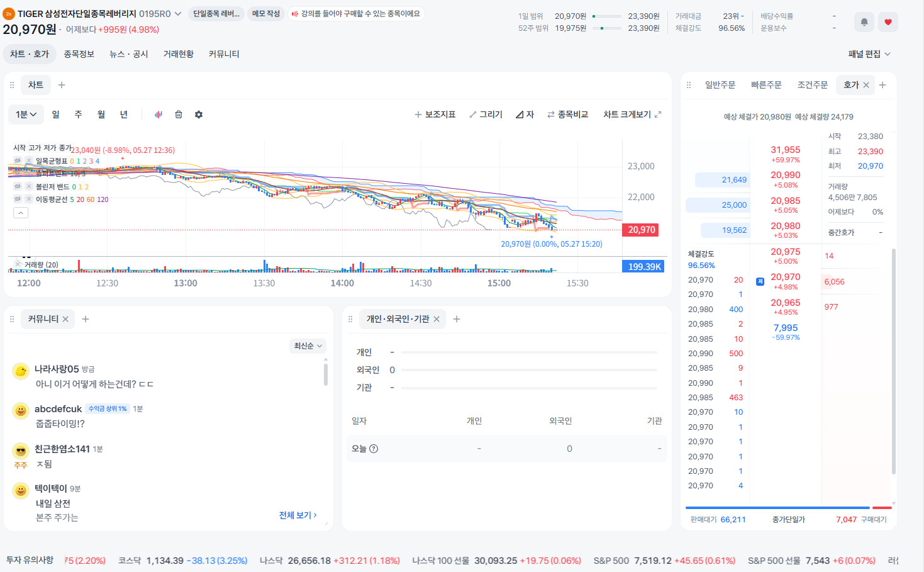
Task: Collapse the chart indicator legend
Action: 21,213
